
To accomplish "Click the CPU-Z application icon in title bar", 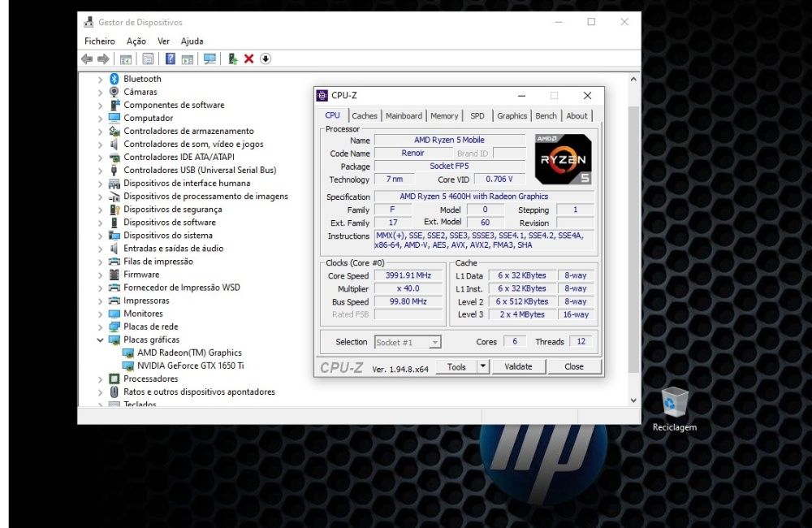I will click(x=322, y=95).
